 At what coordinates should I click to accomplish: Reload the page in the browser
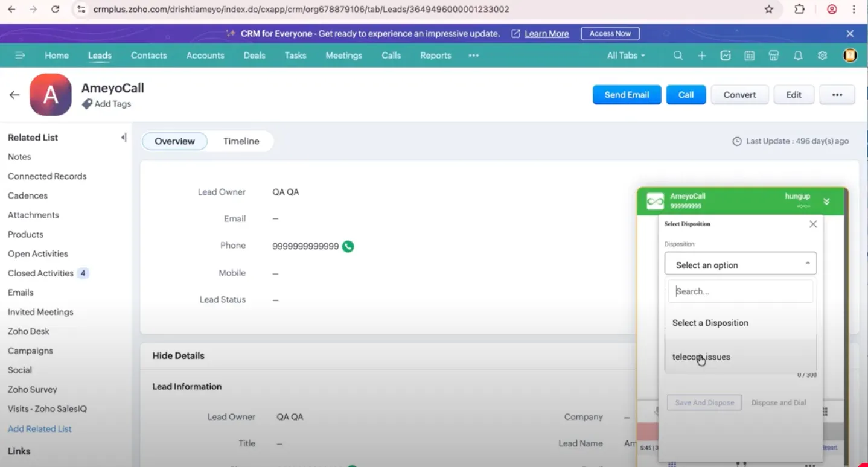click(x=55, y=10)
